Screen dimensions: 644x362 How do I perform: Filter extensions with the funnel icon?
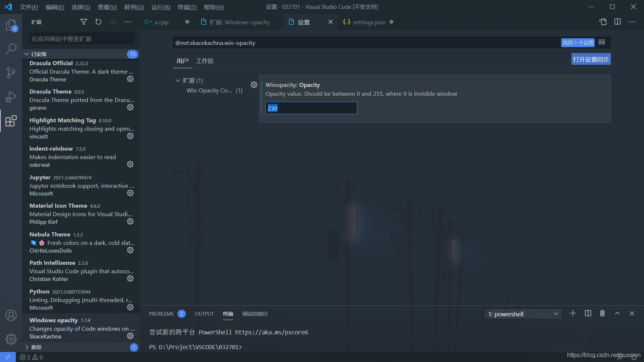click(84, 22)
